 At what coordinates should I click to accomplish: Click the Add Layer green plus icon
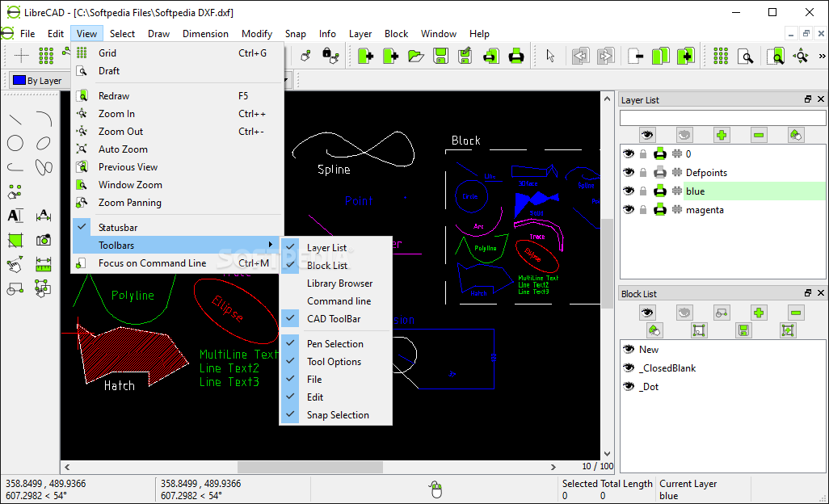[722, 135]
